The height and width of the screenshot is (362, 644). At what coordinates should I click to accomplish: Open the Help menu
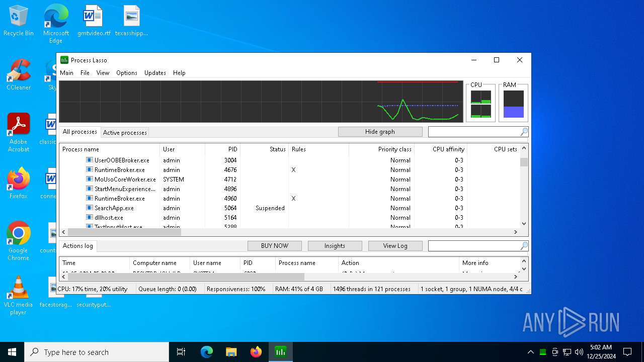pyautogui.click(x=179, y=73)
